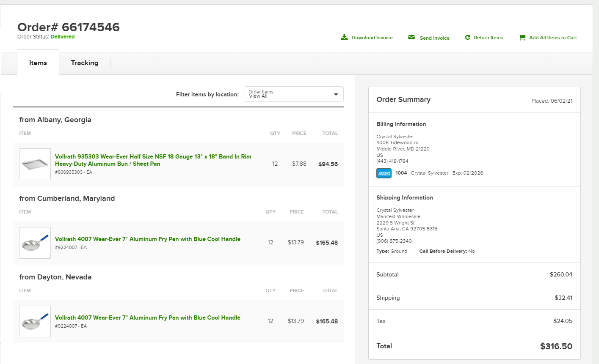Click the Manifest Wholesale shipping name
The width and height of the screenshot is (599, 364).
tap(398, 216)
